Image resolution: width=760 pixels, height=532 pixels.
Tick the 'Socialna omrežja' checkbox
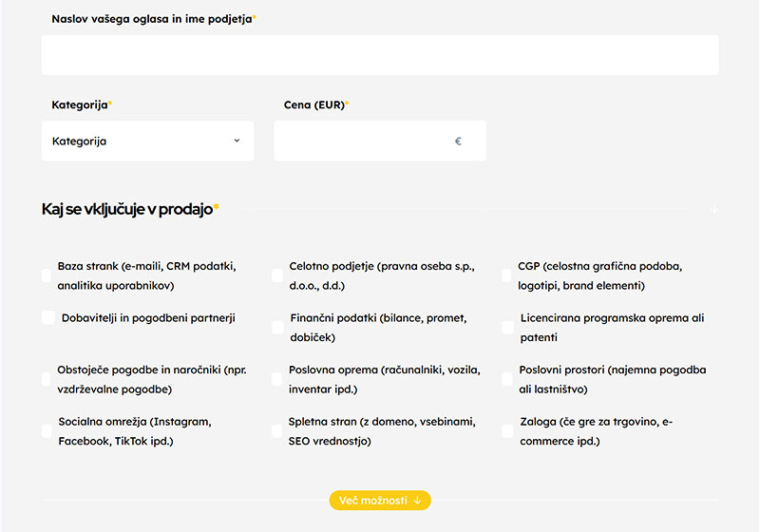(x=47, y=431)
